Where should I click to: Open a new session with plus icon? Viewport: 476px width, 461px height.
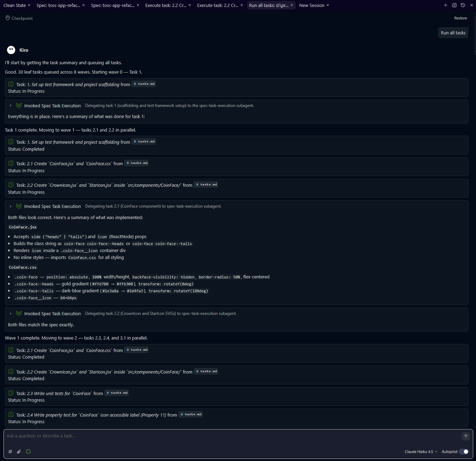pyautogui.click(x=445, y=5)
